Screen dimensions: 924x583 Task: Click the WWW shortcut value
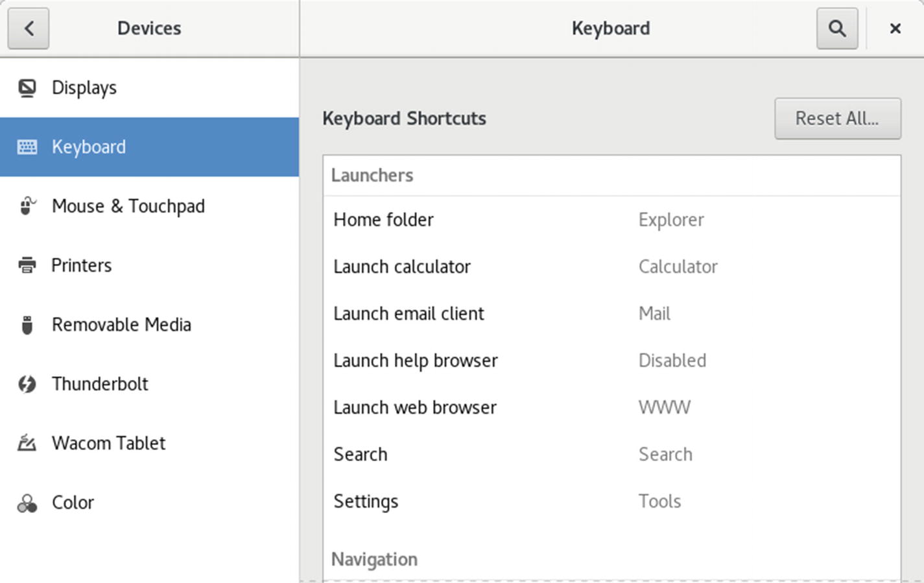pyautogui.click(x=665, y=407)
